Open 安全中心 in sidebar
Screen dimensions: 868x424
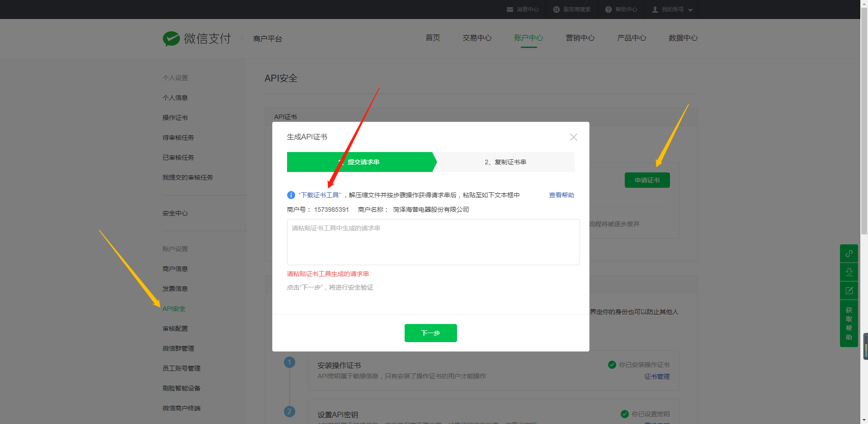(x=175, y=213)
